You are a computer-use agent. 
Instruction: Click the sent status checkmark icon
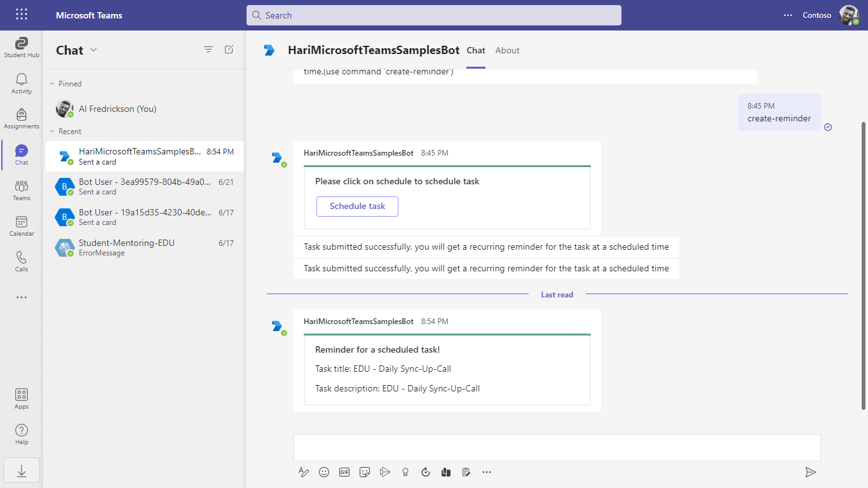828,127
